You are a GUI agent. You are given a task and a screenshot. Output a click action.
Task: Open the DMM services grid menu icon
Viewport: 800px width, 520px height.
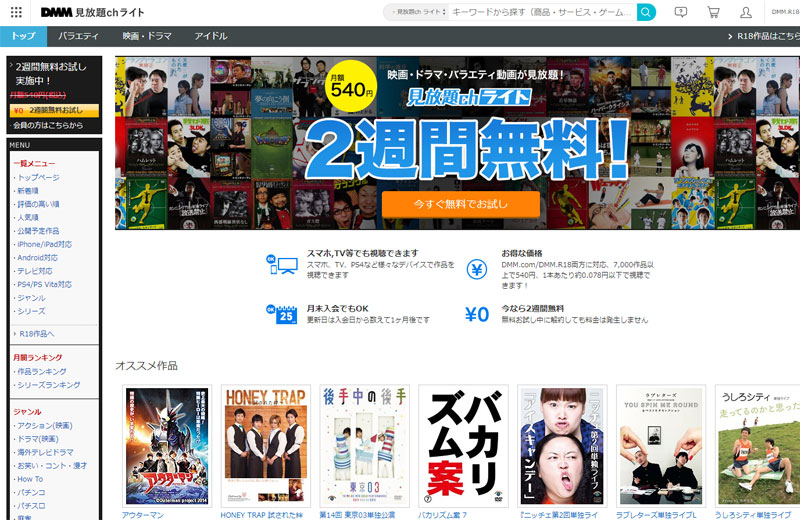[x=16, y=12]
